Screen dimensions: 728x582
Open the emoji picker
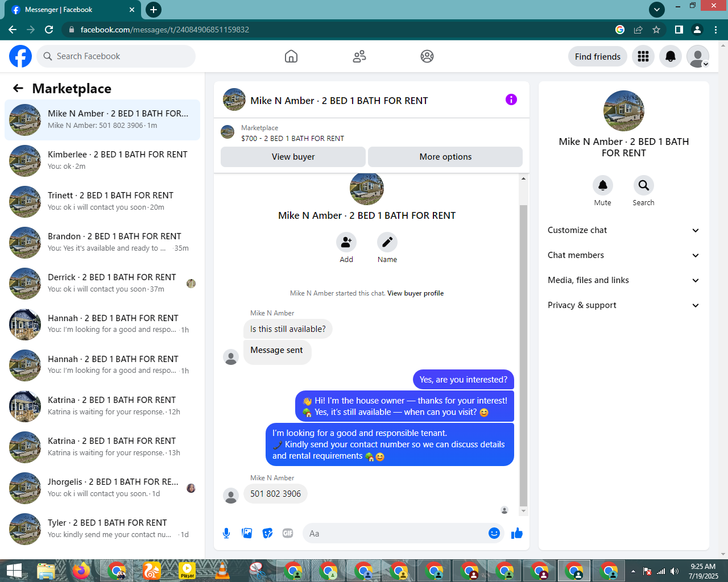(x=494, y=533)
